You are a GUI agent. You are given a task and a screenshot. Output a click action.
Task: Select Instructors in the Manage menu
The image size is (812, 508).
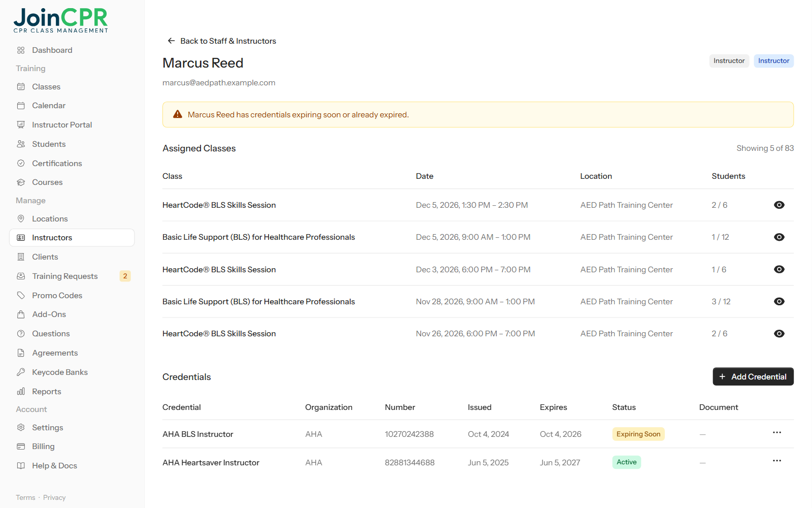72,238
